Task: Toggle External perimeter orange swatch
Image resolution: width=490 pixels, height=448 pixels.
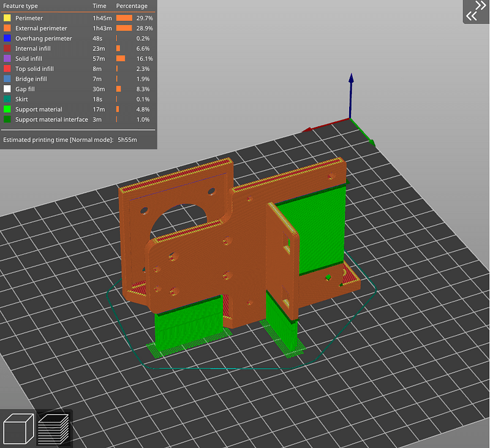Action: coord(7,28)
